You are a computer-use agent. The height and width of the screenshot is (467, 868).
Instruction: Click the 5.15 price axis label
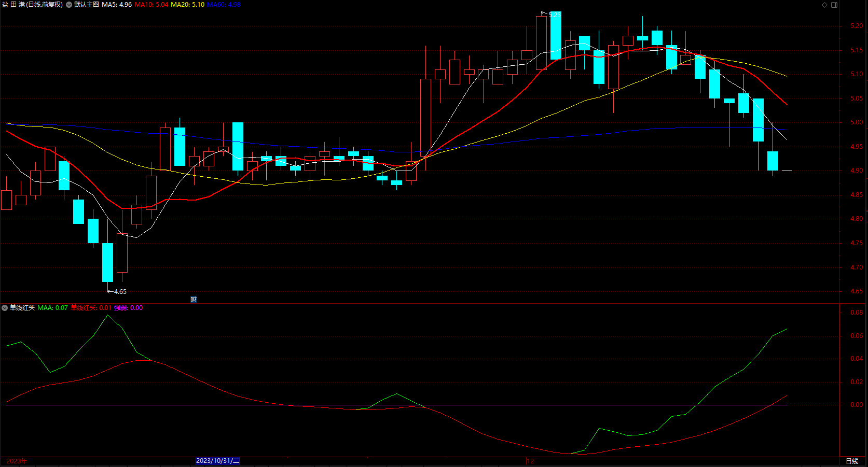pos(857,50)
